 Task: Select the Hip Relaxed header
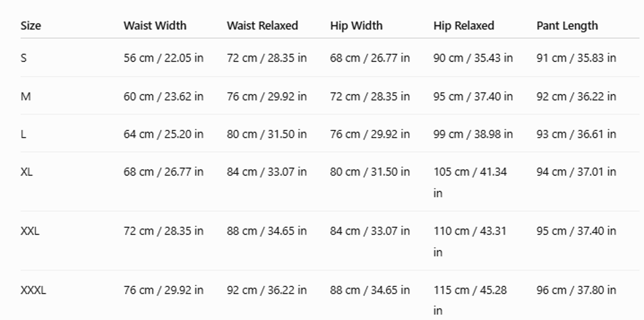(464, 26)
